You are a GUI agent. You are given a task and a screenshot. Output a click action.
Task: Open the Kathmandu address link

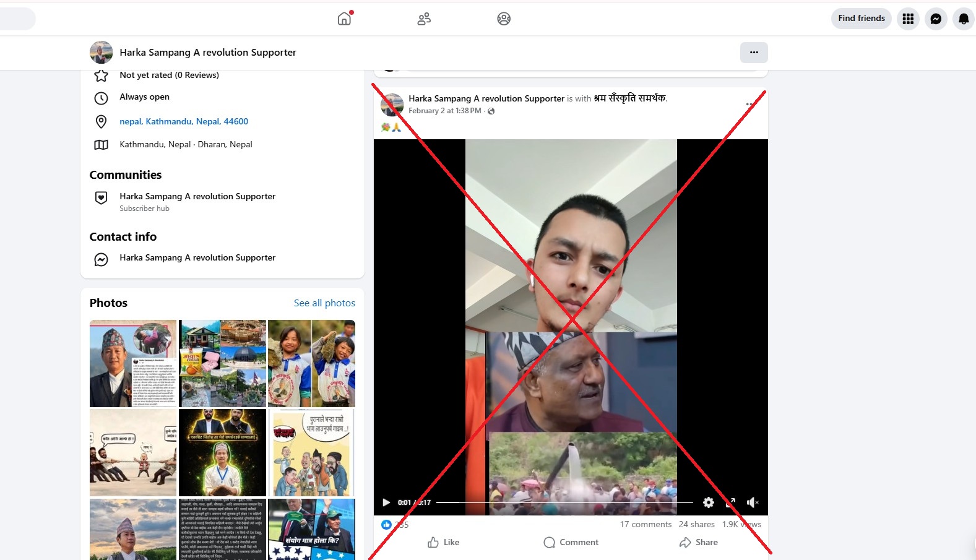184,121
